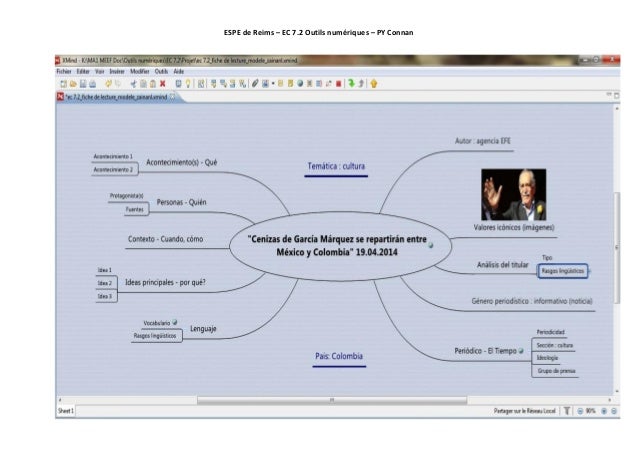The height and width of the screenshot is (452, 638).
Task: Select the Periódico - El Tiempo topic
Action: (485, 351)
